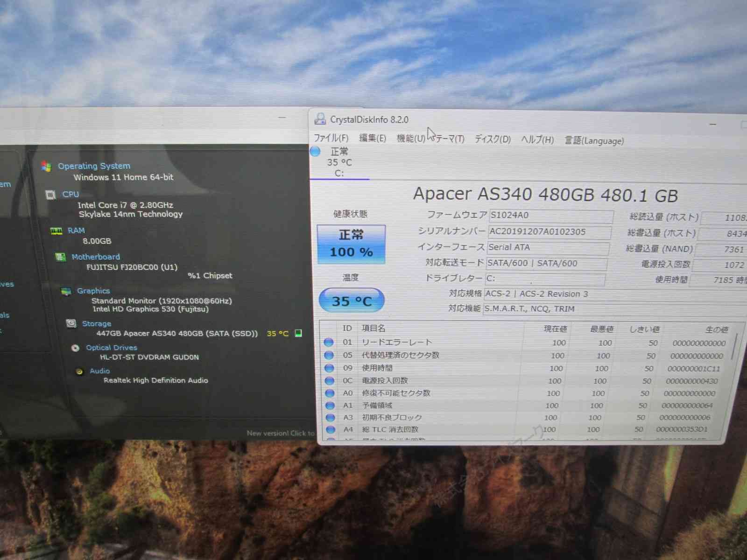The height and width of the screenshot is (560, 747).
Task: Click the Operating System Windows logo icon in Speccy
Action: coord(46,166)
